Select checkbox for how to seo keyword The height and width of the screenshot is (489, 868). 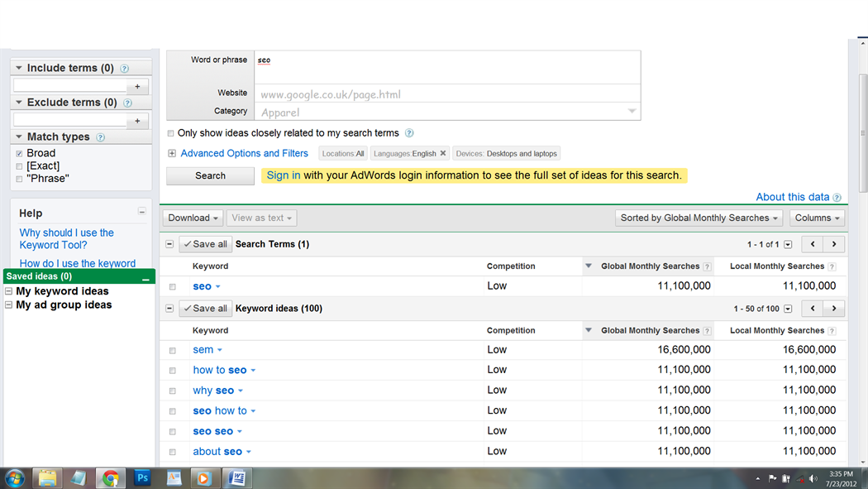173,371
